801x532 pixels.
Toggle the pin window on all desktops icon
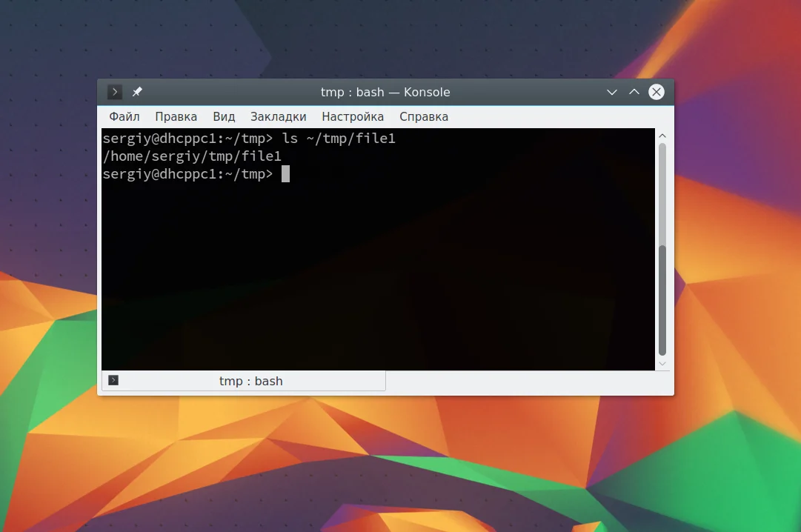tap(137, 92)
